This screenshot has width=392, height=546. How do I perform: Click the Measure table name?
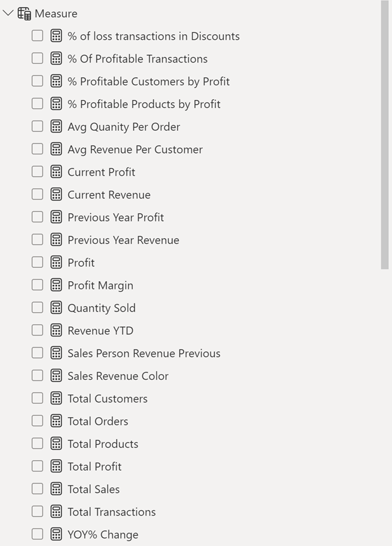pyautogui.click(x=56, y=13)
